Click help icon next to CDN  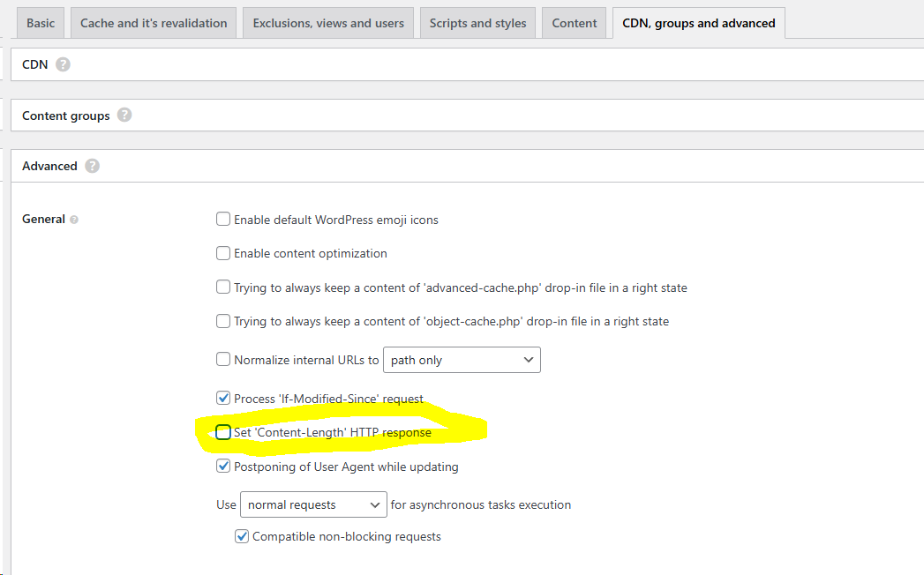63,64
